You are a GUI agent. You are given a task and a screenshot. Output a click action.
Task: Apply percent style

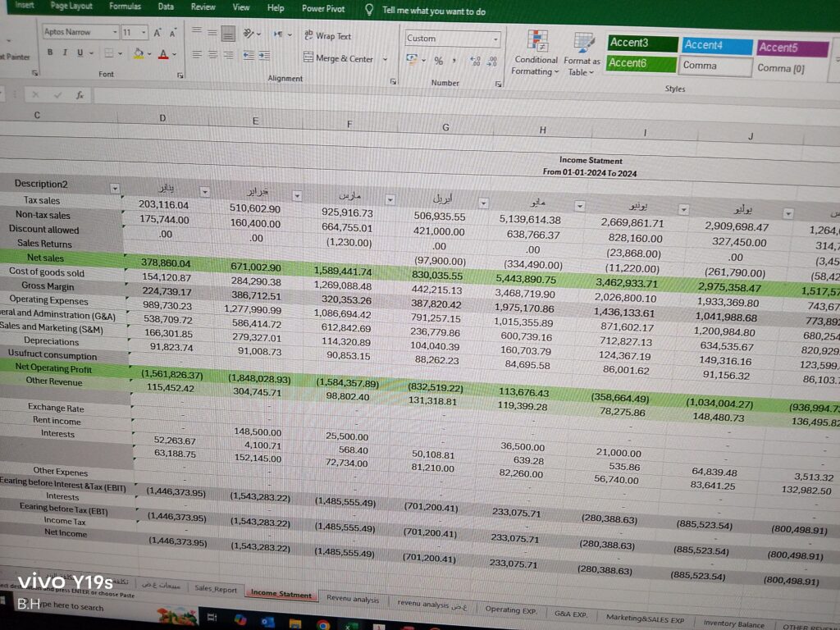click(439, 61)
